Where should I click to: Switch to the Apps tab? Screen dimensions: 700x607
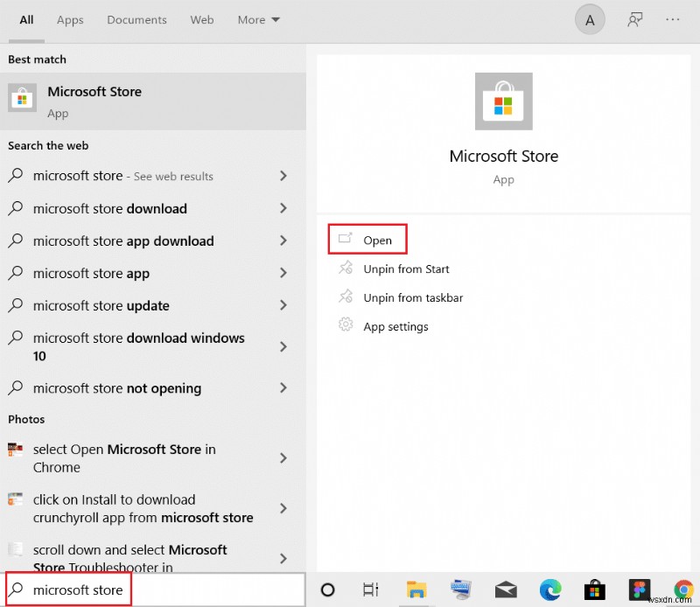point(70,19)
